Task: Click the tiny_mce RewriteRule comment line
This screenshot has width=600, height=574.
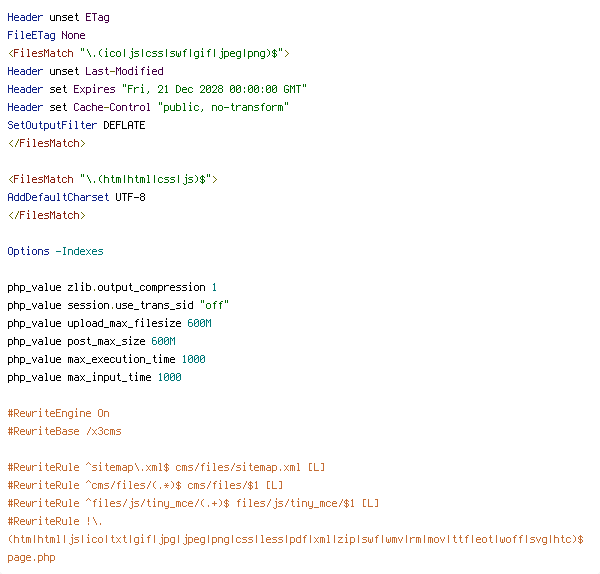Action: tap(193, 504)
